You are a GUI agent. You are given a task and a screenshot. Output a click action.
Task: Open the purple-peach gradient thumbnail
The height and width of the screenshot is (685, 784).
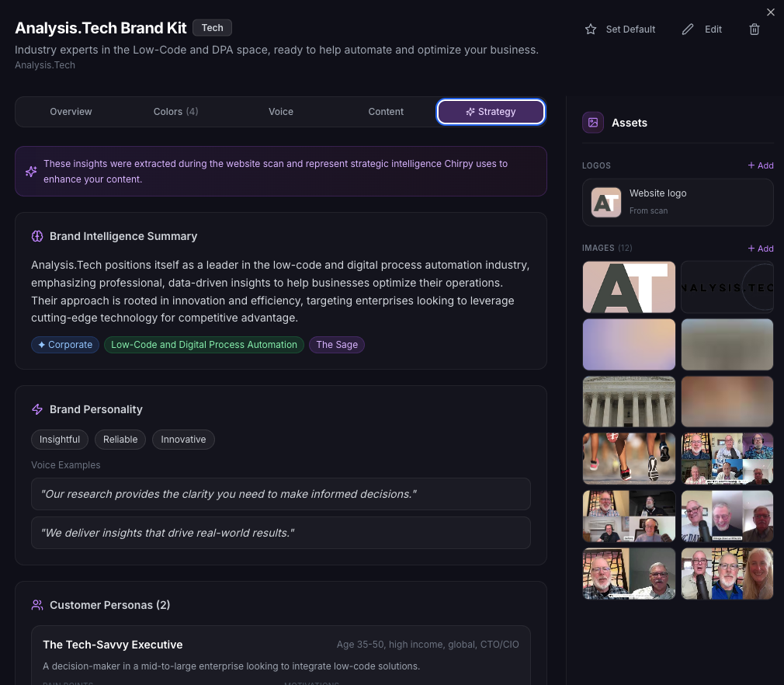(x=629, y=345)
